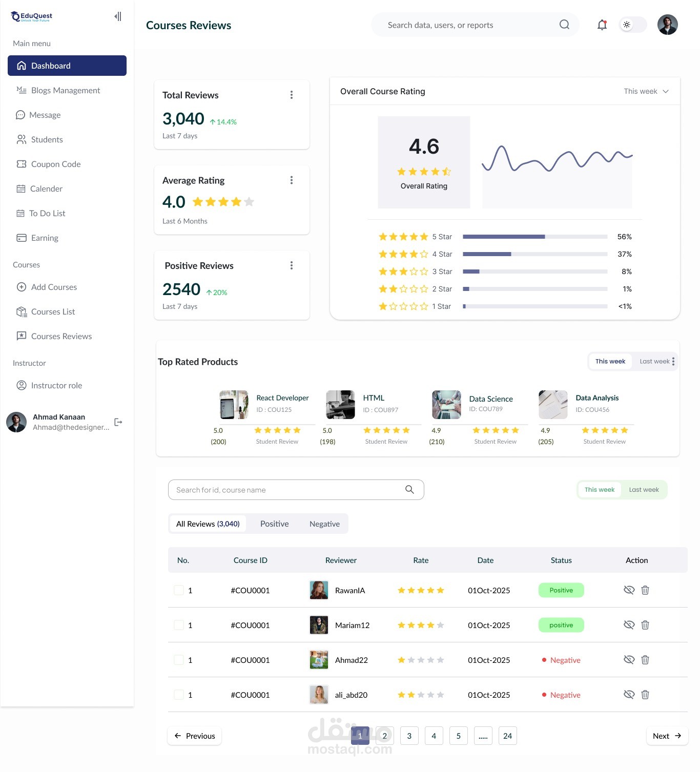Click the Next page button

(x=667, y=736)
